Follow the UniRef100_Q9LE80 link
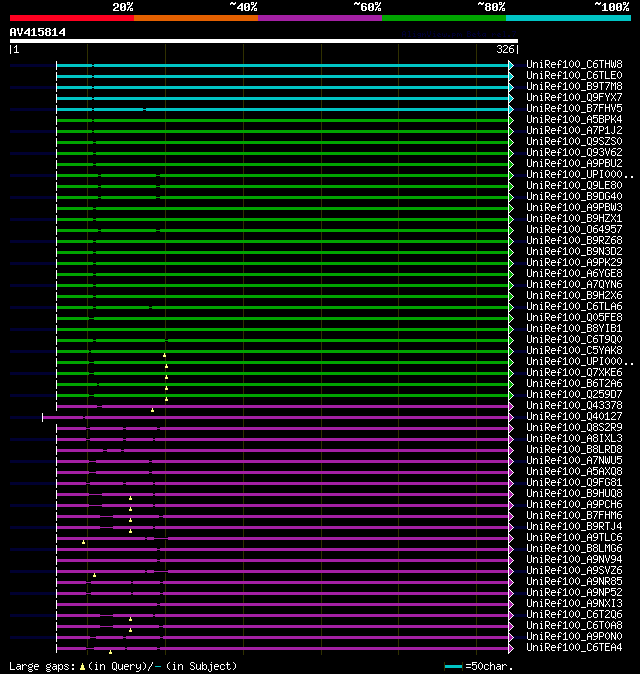The height and width of the screenshot is (674, 640). pyautogui.click(x=574, y=186)
